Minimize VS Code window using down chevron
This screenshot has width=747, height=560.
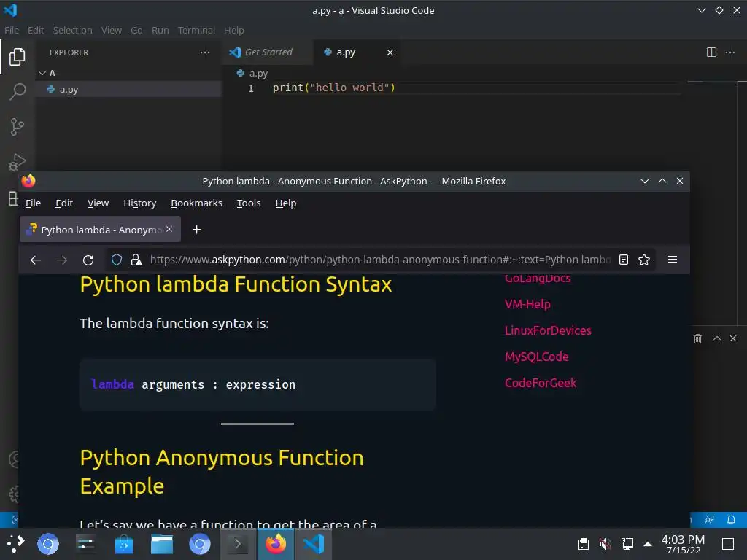[x=701, y=10]
